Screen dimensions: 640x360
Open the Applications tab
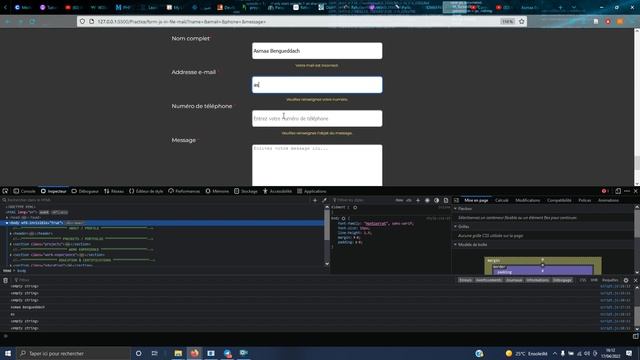(312, 191)
